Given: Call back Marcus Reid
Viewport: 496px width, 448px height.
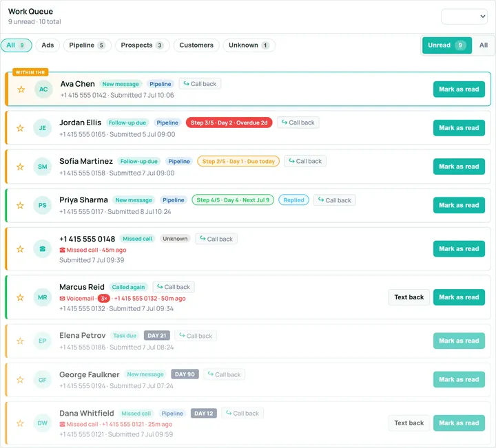Looking at the screenshot, I should (174, 287).
